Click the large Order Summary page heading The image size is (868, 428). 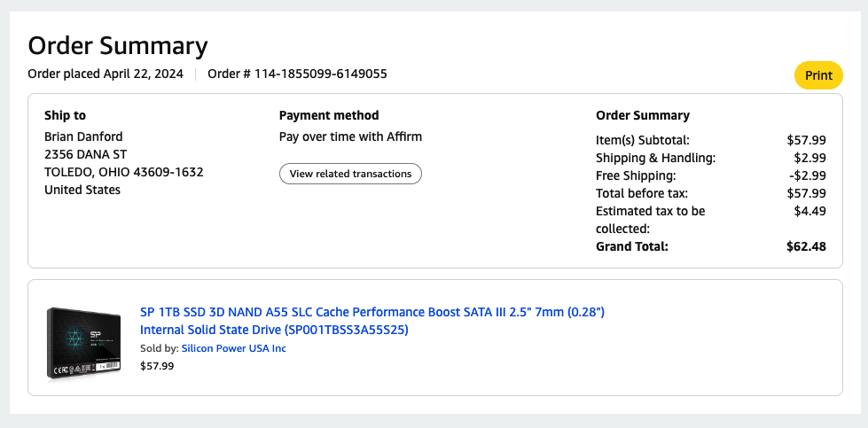(118, 46)
